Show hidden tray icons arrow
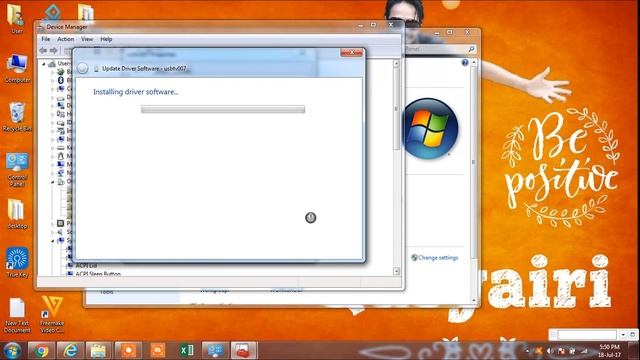Screen dimensions: 640x360 click(527, 351)
